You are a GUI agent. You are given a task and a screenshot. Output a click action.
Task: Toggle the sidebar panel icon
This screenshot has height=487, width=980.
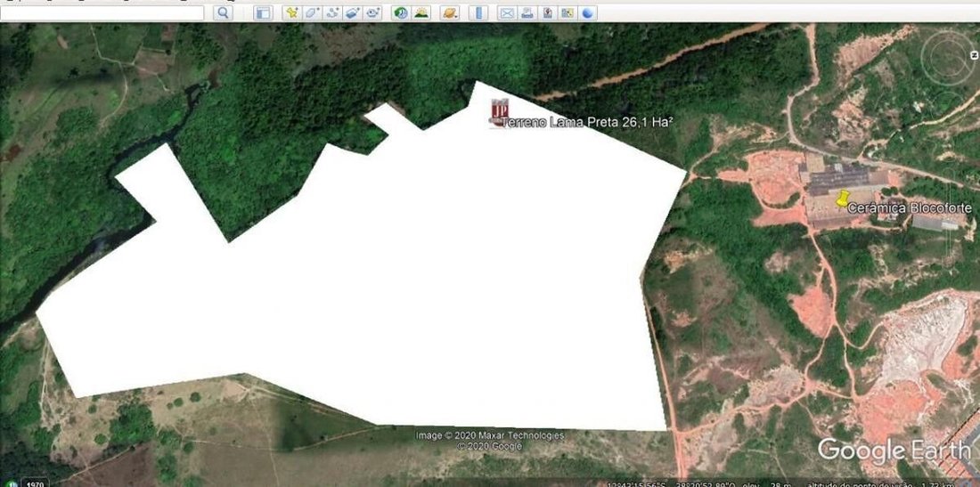click(263, 12)
